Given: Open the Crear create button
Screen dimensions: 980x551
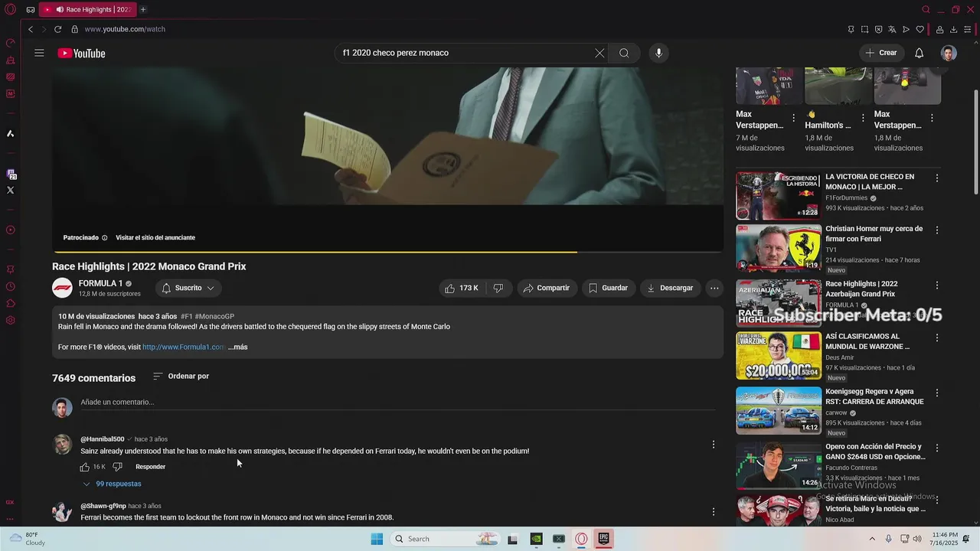Looking at the screenshot, I should click(881, 53).
